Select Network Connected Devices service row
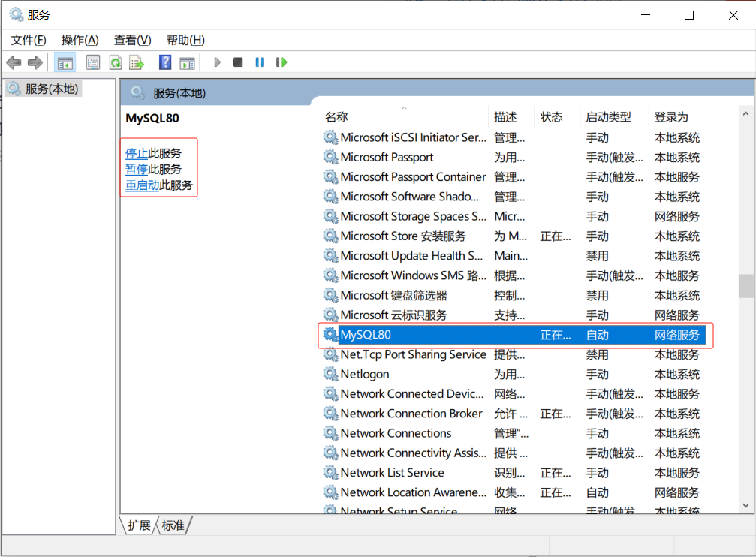 pyautogui.click(x=514, y=394)
